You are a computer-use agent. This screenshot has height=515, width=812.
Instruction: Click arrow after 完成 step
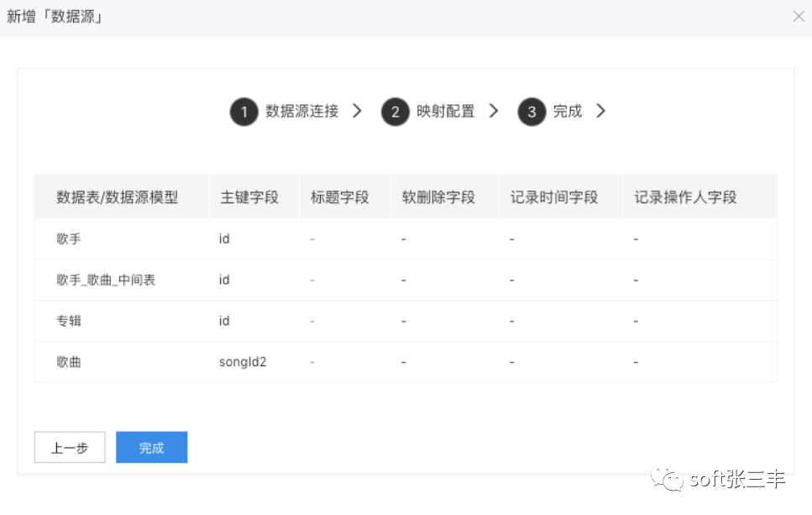pos(600,111)
